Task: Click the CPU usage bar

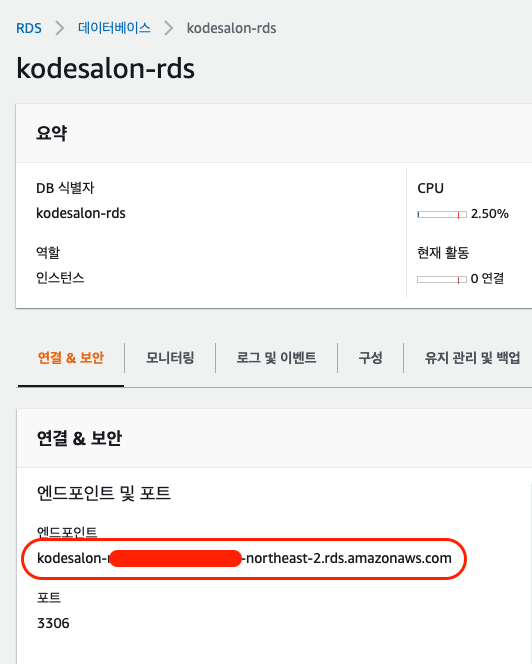Action: [442, 215]
